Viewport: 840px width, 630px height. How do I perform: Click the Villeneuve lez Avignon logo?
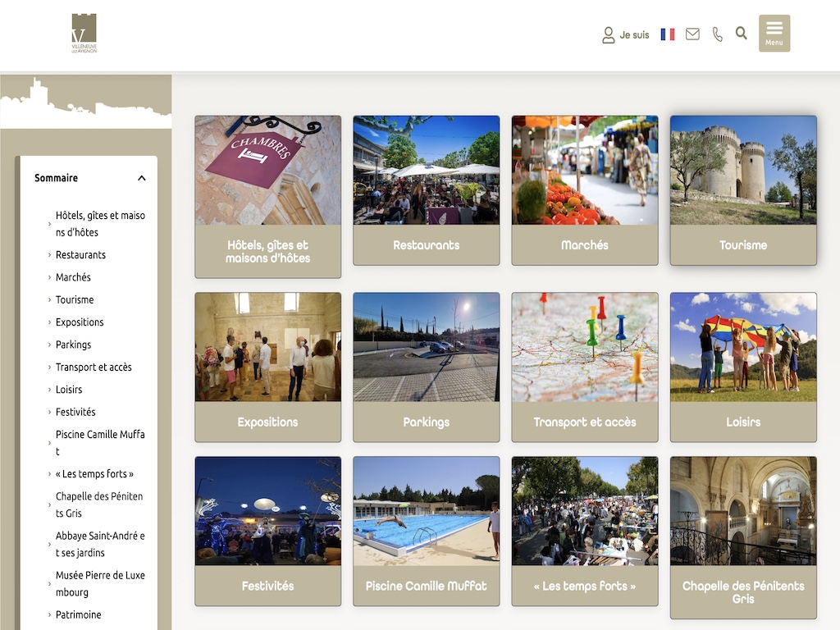tap(84, 34)
